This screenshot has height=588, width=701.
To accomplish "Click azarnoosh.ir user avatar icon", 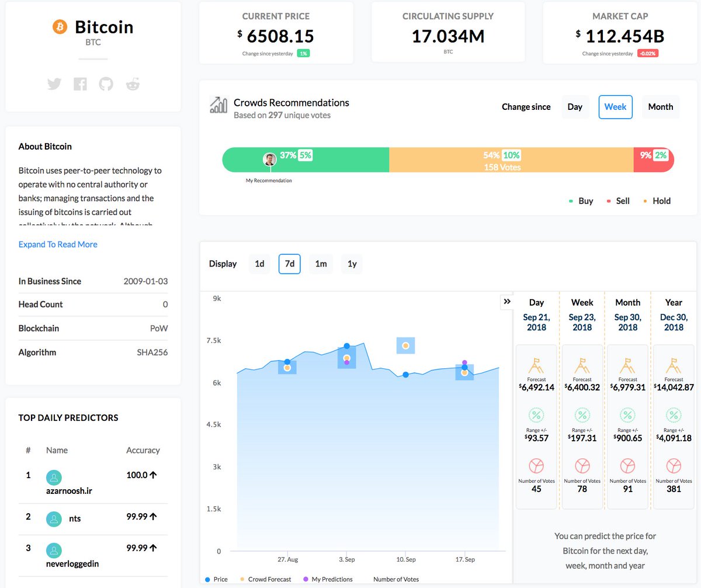I will (x=54, y=478).
